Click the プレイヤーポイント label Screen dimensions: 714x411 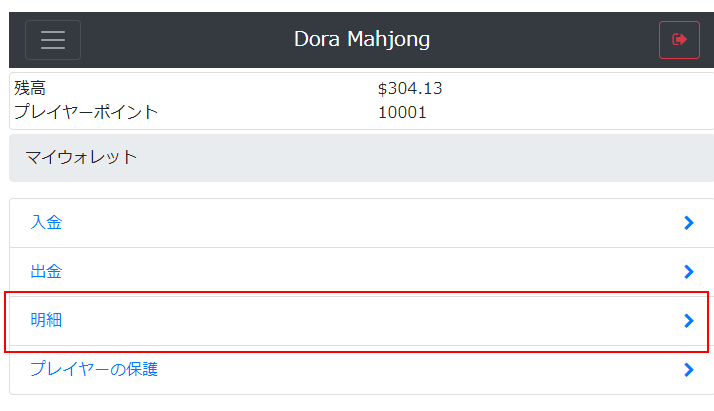pyautogui.click(x=86, y=112)
